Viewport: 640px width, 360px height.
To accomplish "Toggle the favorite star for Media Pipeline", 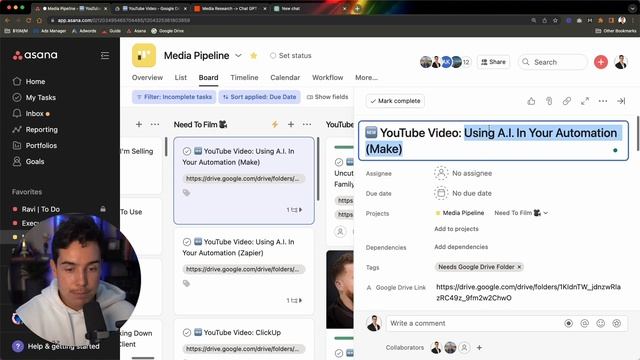I will pyautogui.click(x=253, y=56).
